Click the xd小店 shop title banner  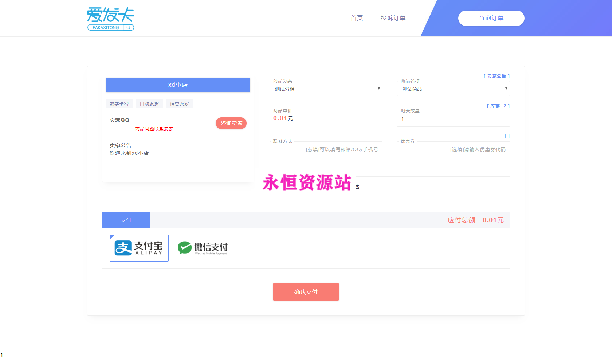click(x=178, y=85)
